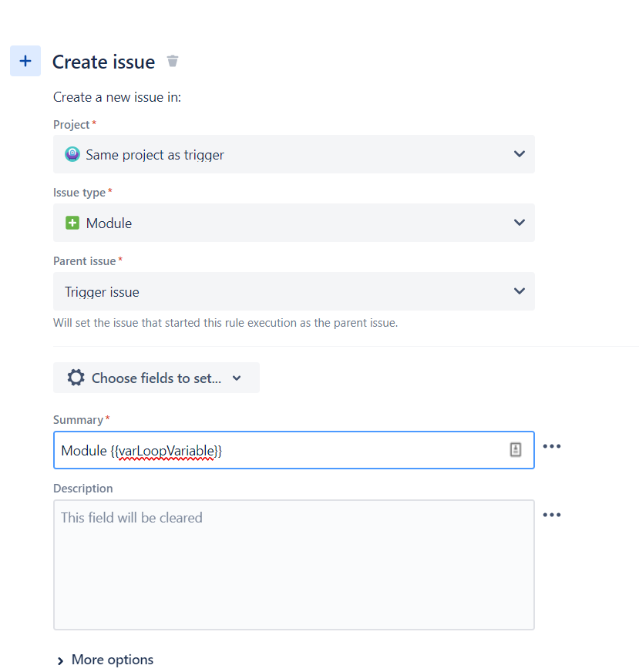Click inside the Description text area

click(x=294, y=565)
